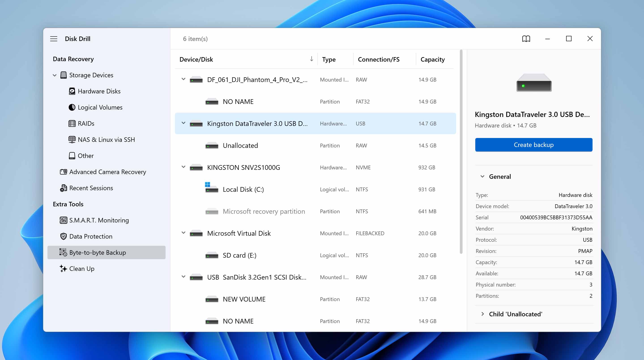The width and height of the screenshot is (644, 360).
Task: Click the Storage Devices drive icon
Action: (x=64, y=75)
